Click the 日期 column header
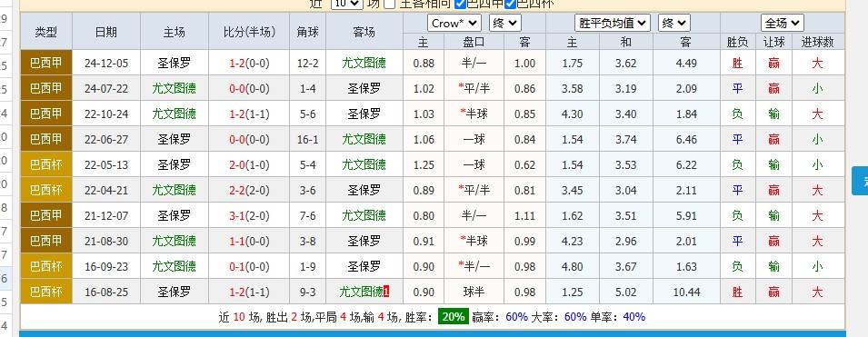Viewport: 868px width, 337px height. click(x=106, y=32)
